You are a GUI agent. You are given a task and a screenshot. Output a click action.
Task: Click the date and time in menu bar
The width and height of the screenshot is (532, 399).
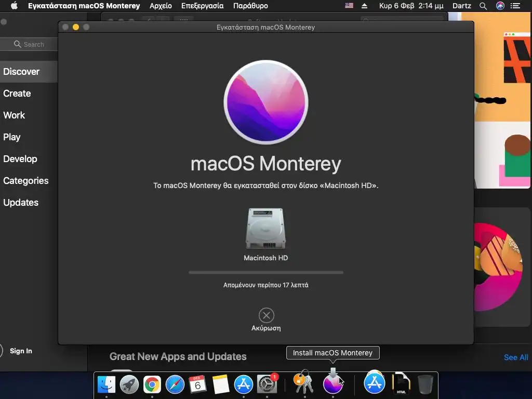(411, 6)
